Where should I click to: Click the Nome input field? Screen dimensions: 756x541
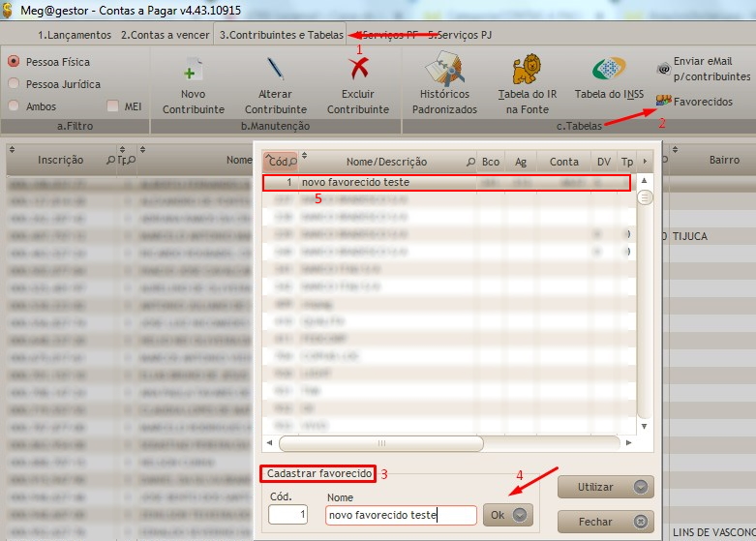(x=400, y=516)
